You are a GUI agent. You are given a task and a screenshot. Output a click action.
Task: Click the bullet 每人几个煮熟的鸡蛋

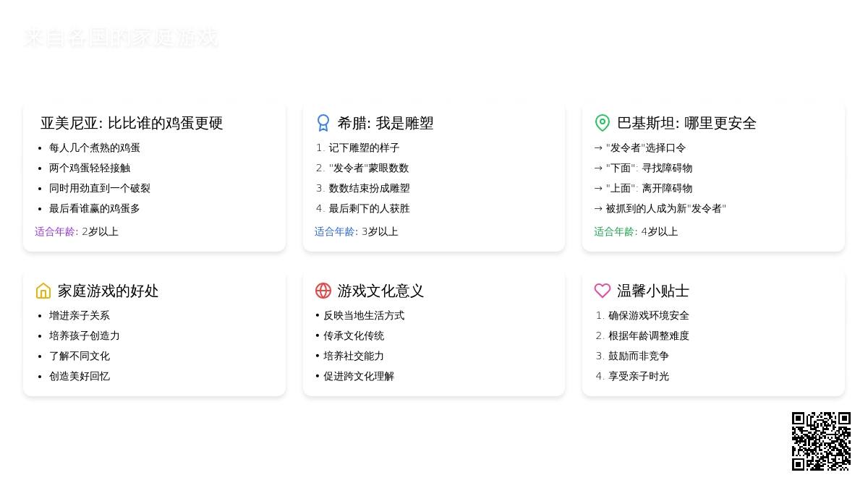click(95, 147)
